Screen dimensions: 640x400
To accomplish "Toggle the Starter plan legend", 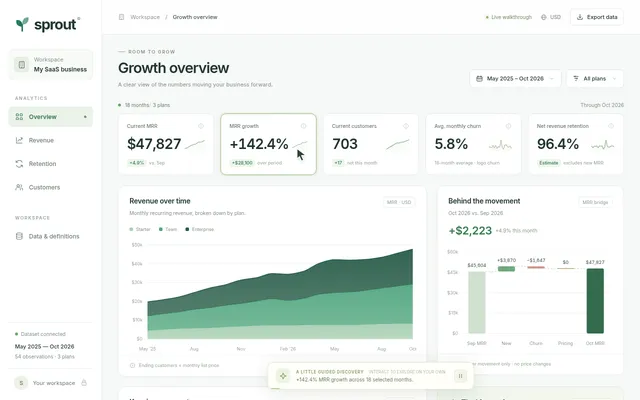I will coord(140,229).
